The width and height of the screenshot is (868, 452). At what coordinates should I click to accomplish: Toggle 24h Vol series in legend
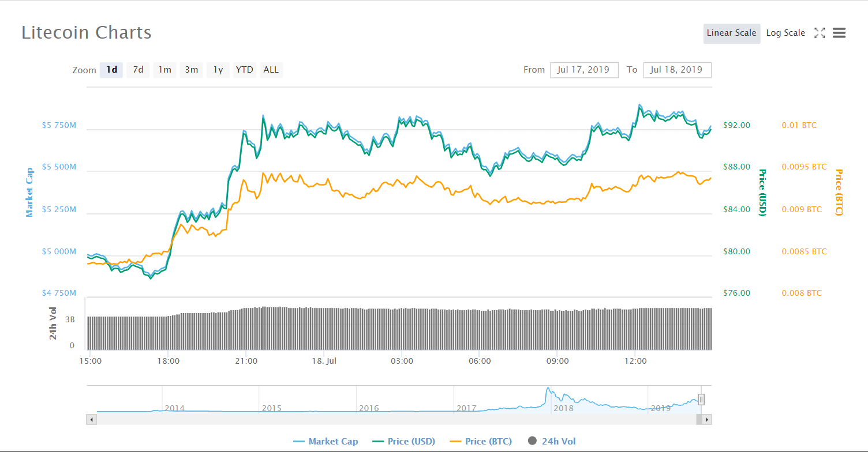[x=552, y=442]
